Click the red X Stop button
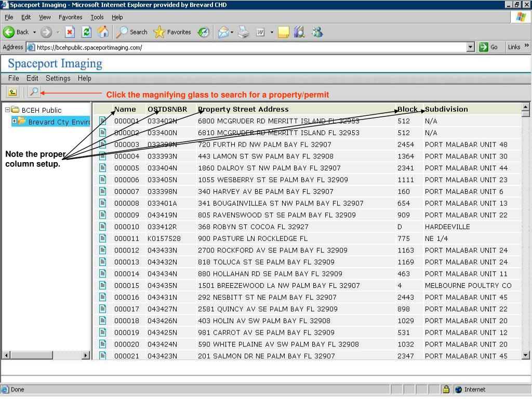 pyautogui.click(x=70, y=32)
